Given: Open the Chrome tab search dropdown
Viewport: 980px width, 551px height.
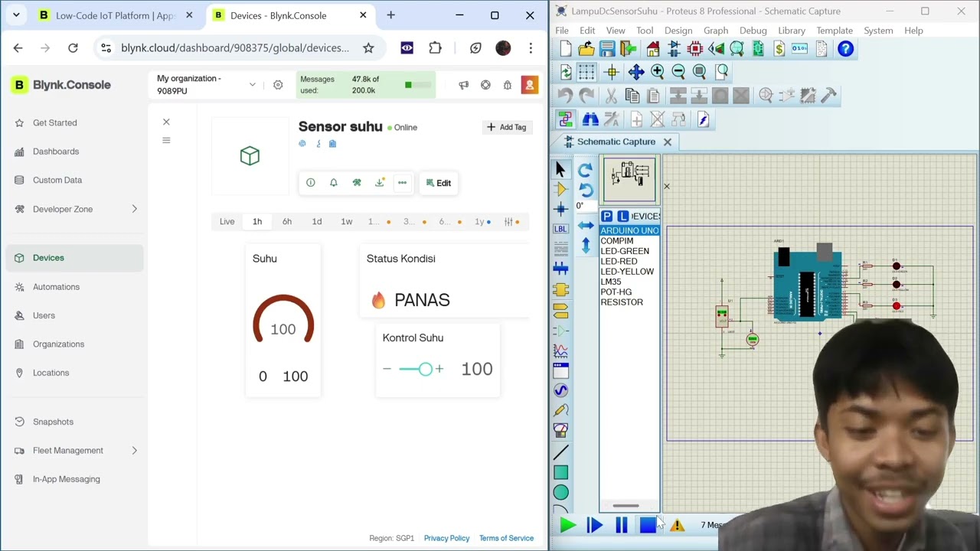Looking at the screenshot, I should [16, 15].
